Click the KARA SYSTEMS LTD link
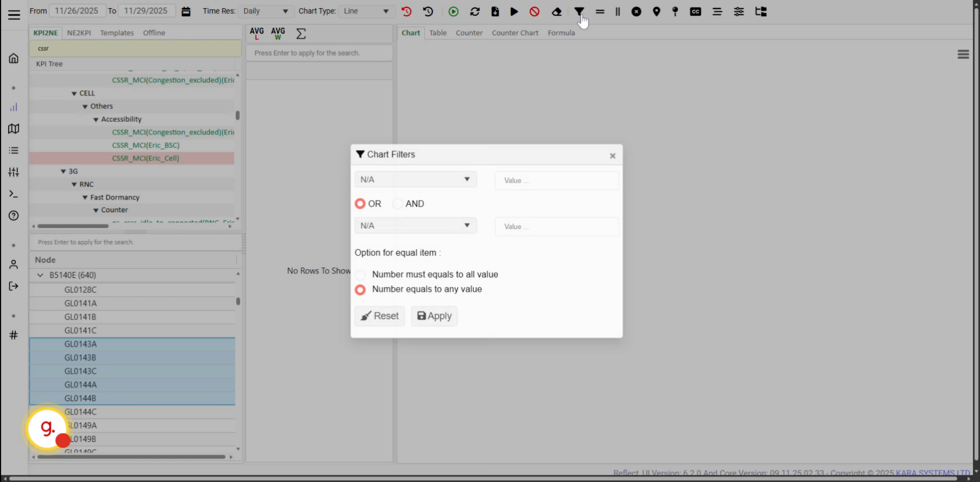 tap(932, 473)
